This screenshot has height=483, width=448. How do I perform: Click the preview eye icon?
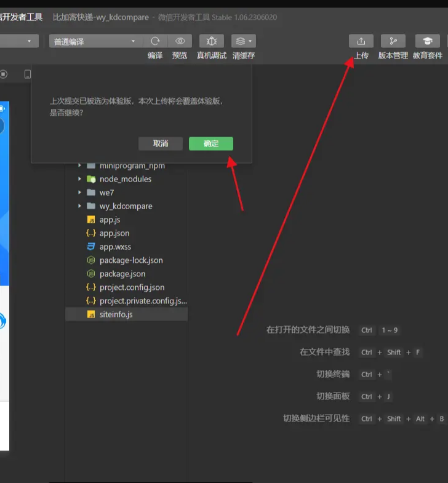click(180, 41)
